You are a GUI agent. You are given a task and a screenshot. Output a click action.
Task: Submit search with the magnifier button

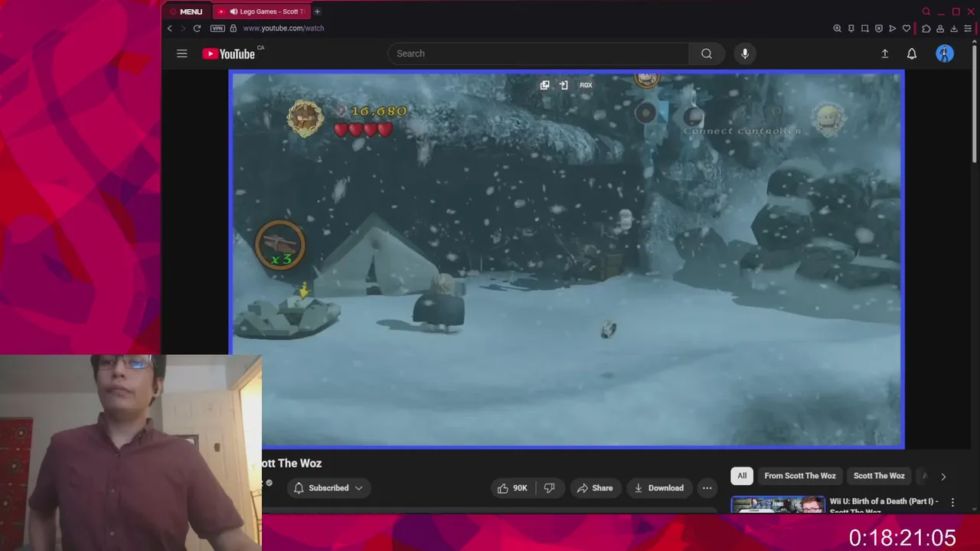(707, 54)
